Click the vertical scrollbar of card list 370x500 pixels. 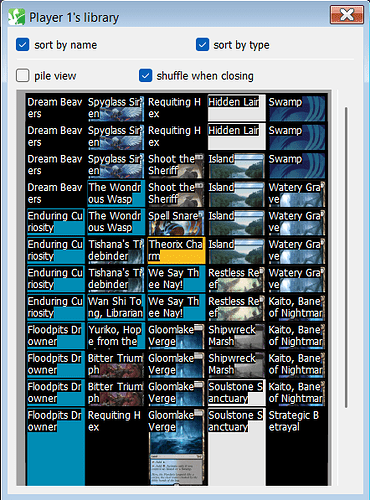pos(346,257)
